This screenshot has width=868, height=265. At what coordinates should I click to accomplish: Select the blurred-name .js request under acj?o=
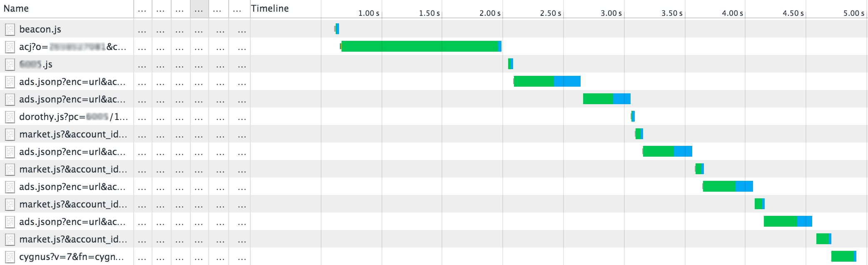[36, 64]
